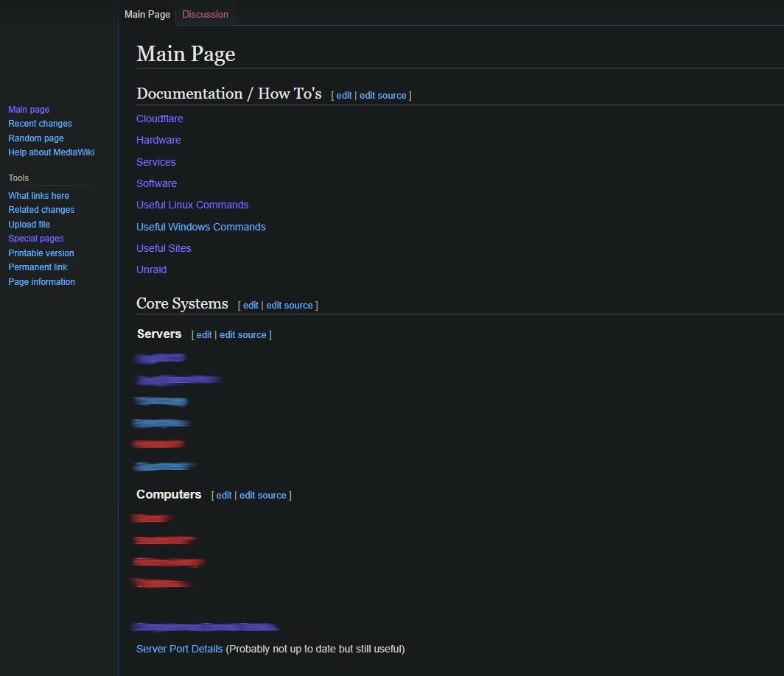Open the Main page sidebar link
The width and height of the screenshot is (784, 676).
pyautogui.click(x=29, y=110)
